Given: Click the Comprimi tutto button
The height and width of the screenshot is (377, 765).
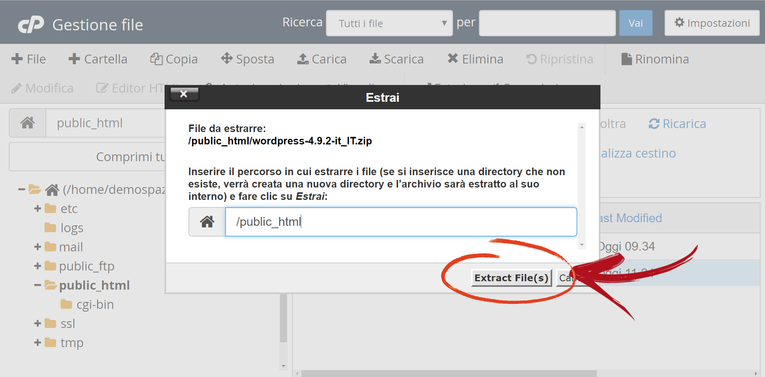Looking at the screenshot, I should tap(88, 157).
